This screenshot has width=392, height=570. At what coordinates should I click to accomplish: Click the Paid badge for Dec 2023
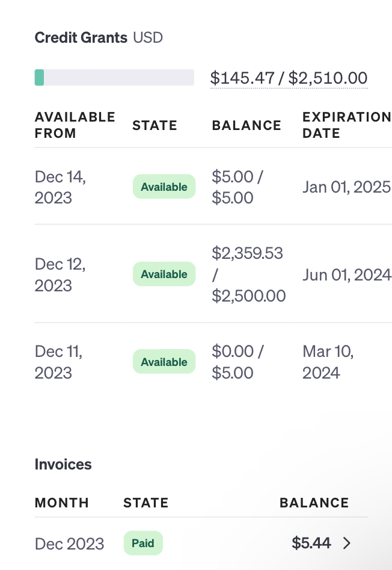tap(143, 543)
